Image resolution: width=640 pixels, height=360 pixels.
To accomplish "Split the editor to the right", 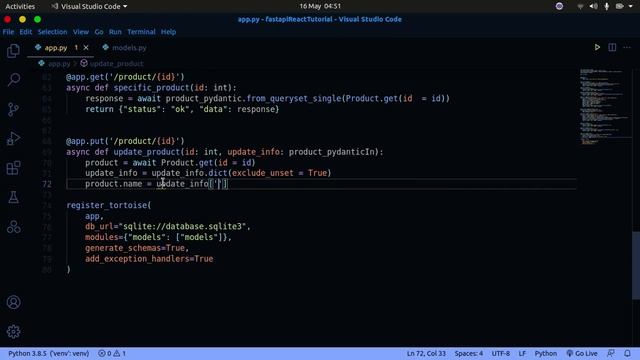I will (612, 47).
